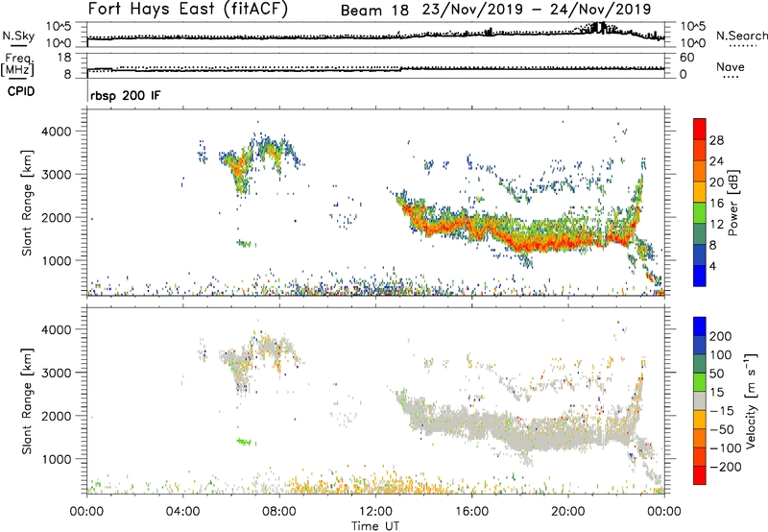Click the blue bottom segment of Power colorbar
Viewport: 768px width, 532px height.
(x=700, y=276)
